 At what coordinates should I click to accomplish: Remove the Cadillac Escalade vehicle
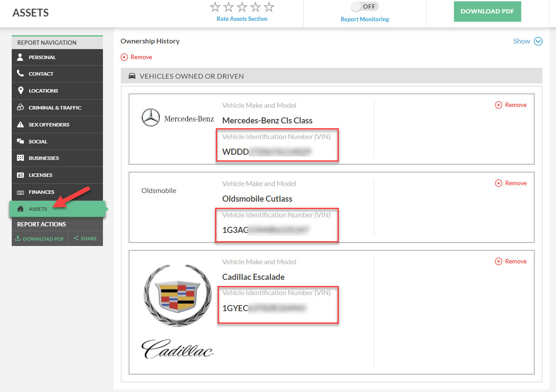coord(511,261)
